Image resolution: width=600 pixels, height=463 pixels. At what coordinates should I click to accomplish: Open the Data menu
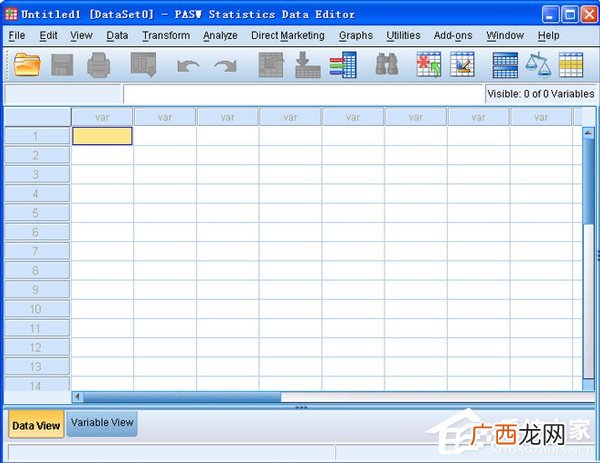(117, 36)
